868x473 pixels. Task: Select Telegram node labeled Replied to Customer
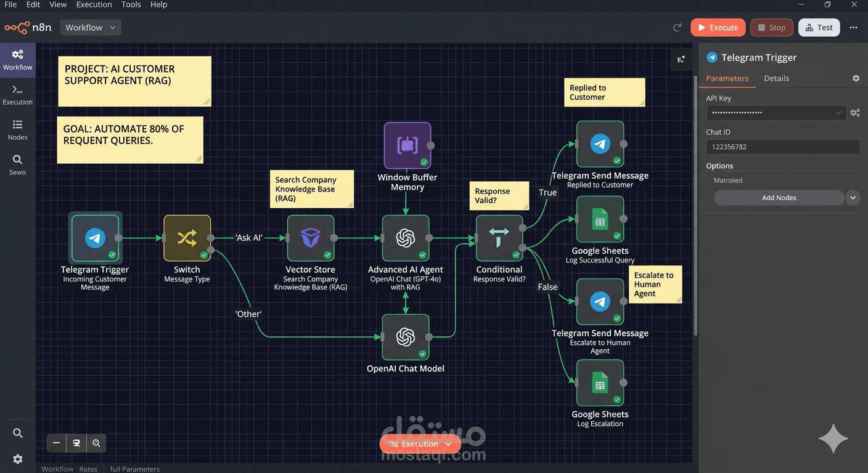(600, 144)
